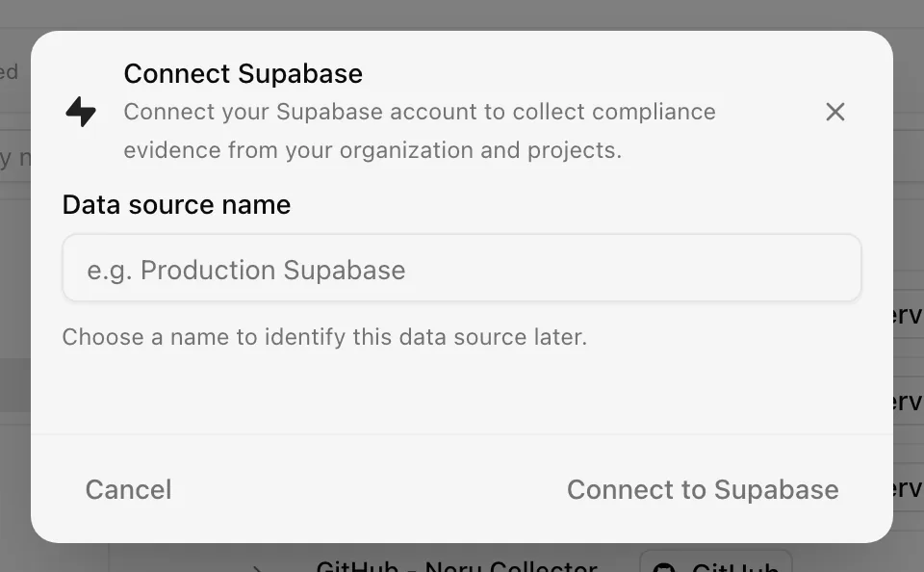Viewport: 924px width, 572px height.
Task: Focus the Data source name input field
Action: 461,269
